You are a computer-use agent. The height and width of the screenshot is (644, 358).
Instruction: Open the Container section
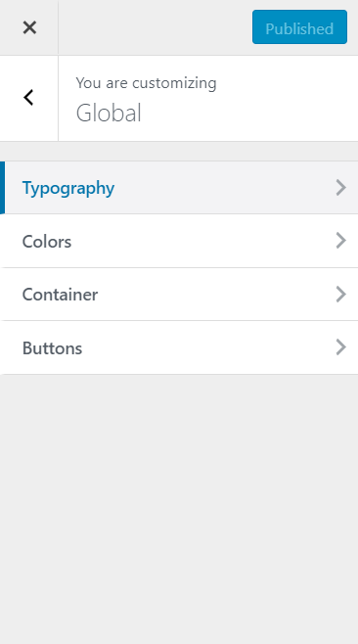pos(179,295)
